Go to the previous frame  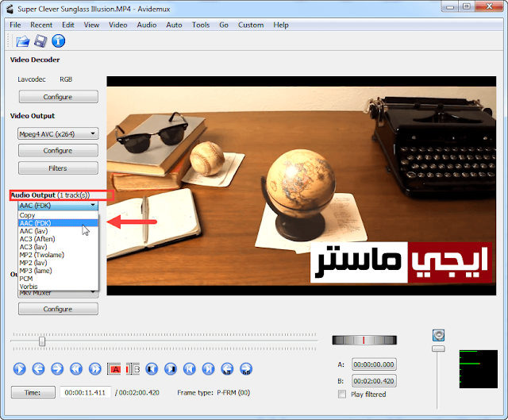[38, 369]
